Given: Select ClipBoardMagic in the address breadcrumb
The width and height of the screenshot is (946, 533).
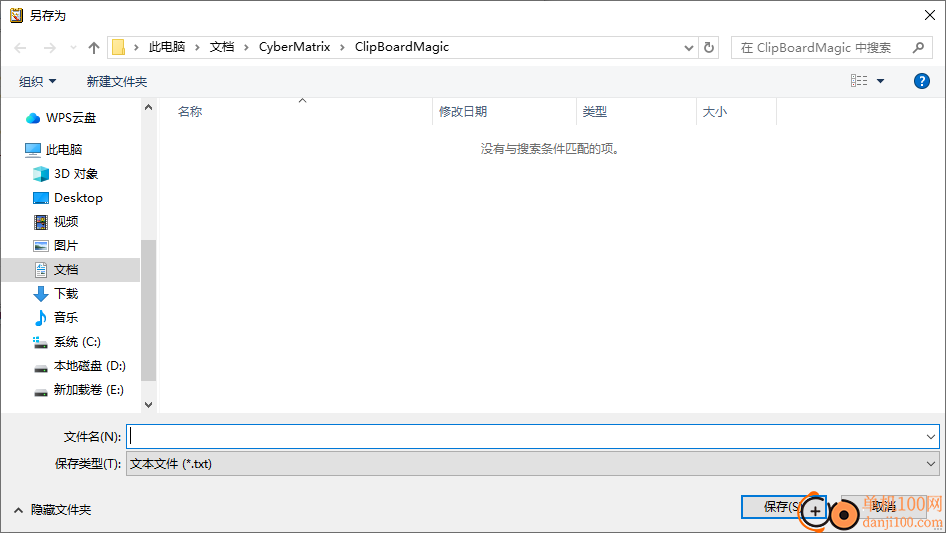Looking at the screenshot, I should click(x=402, y=47).
